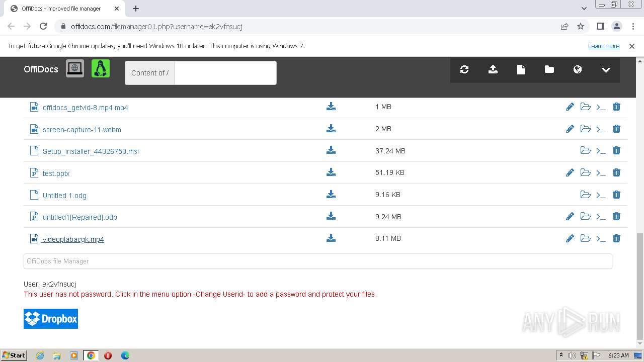Open terminal command icon for screen-capture-11.webm
Viewport: 644px width, 362px height.
pos(601,129)
